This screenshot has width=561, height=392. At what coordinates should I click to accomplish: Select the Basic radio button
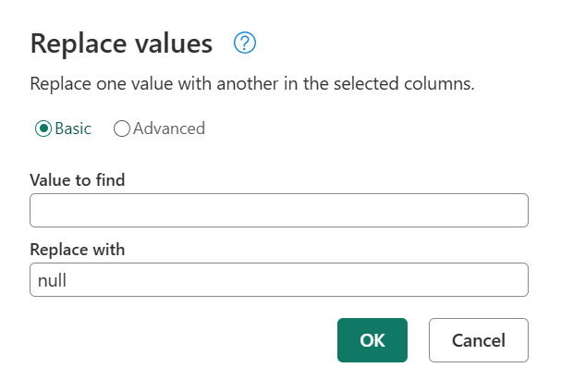click(x=43, y=129)
